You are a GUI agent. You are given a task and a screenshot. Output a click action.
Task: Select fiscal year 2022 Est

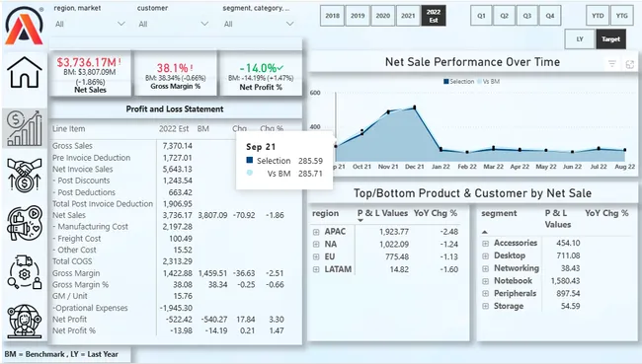pos(434,16)
